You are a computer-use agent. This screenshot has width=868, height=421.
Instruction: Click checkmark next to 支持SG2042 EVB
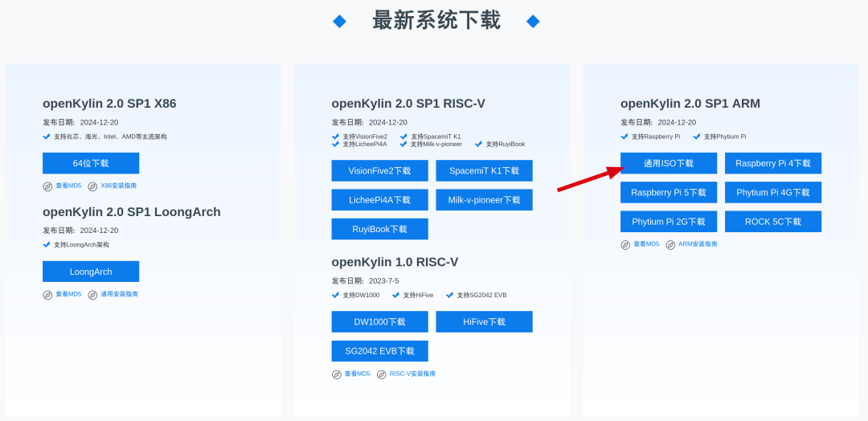pos(449,295)
